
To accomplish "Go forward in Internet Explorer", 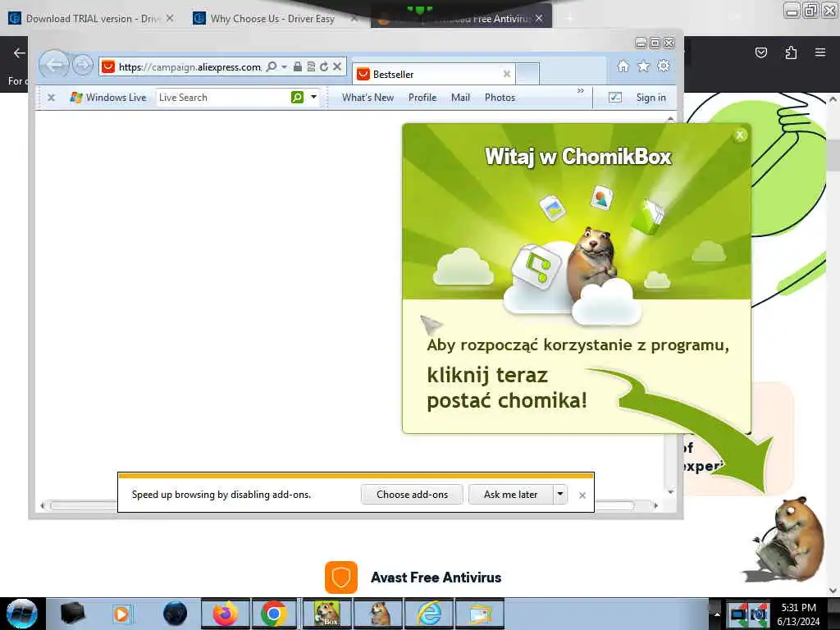I will coord(83,66).
